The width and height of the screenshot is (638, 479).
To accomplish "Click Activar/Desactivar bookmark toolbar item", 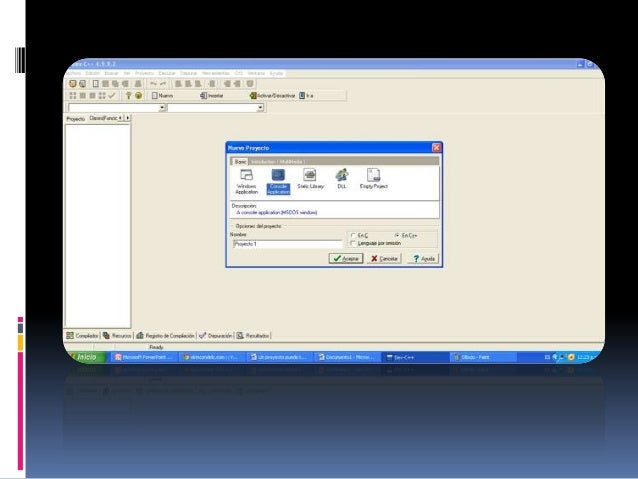I will [x=272, y=96].
